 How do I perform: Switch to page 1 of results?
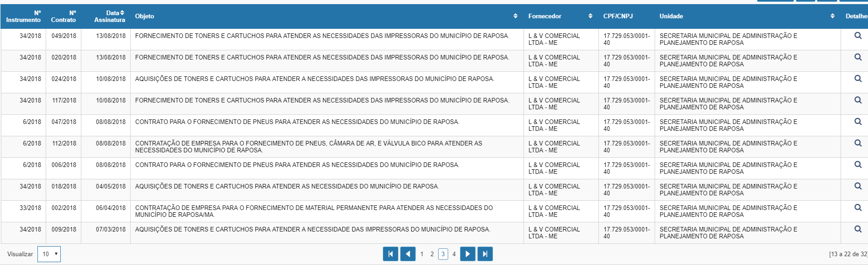click(422, 254)
